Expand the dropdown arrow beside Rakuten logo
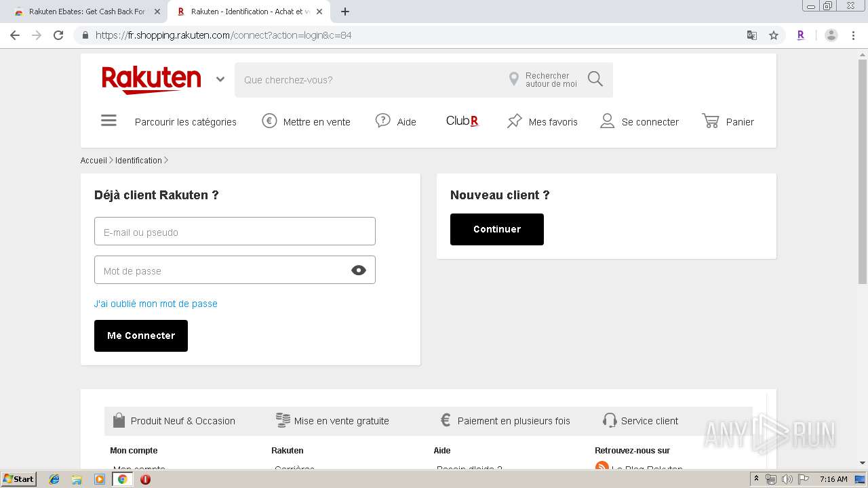The height and width of the screenshot is (488, 868). tap(220, 79)
